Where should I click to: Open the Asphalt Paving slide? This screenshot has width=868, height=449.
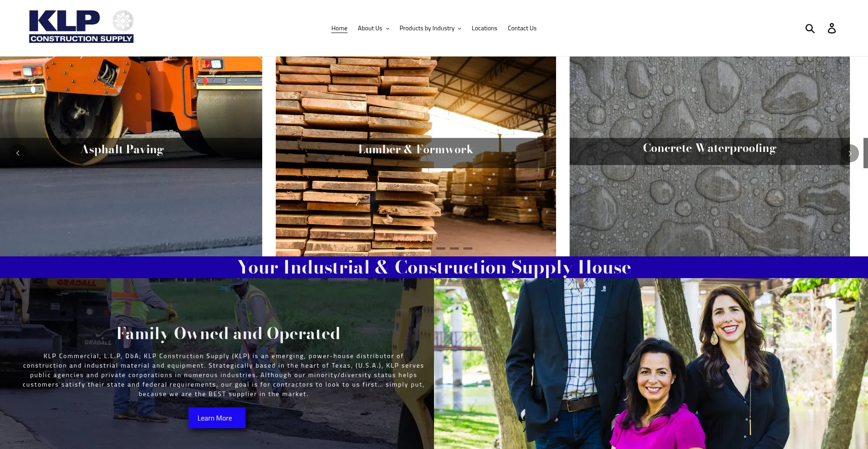[131, 156]
